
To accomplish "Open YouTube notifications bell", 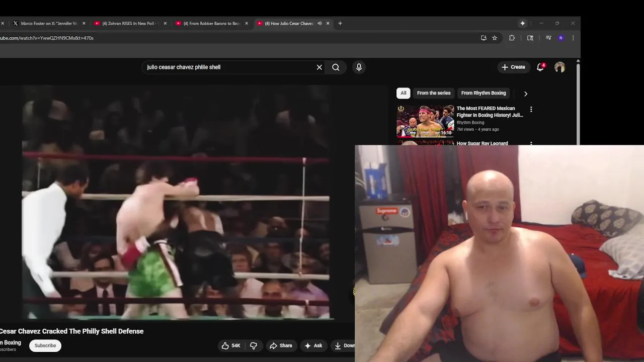I will tap(540, 67).
